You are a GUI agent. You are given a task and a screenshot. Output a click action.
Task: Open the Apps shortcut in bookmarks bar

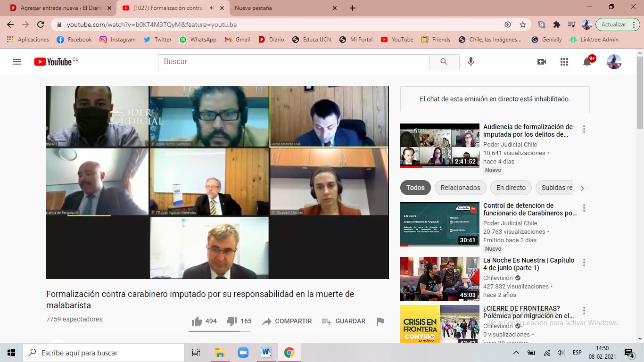pyautogui.click(x=27, y=40)
